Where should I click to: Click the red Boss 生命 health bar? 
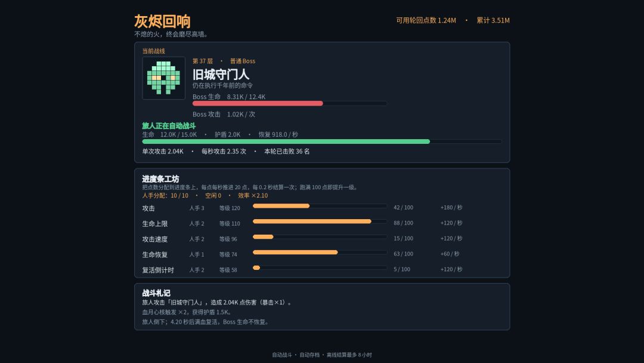click(x=290, y=104)
